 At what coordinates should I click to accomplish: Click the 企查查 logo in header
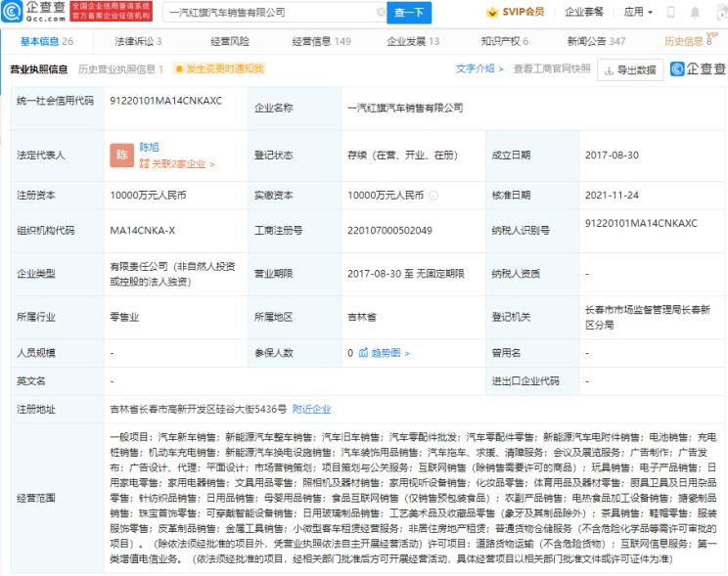tap(35, 12)
